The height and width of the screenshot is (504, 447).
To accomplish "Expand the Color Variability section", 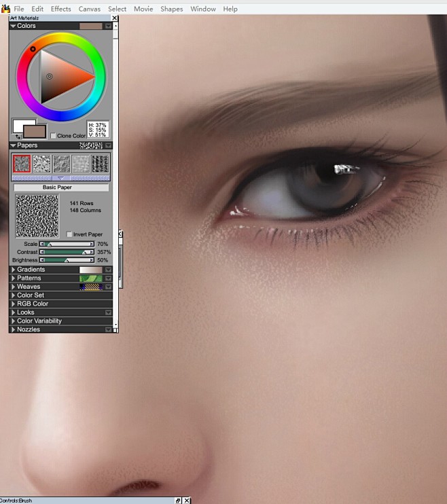I will [x=13, y=321].
